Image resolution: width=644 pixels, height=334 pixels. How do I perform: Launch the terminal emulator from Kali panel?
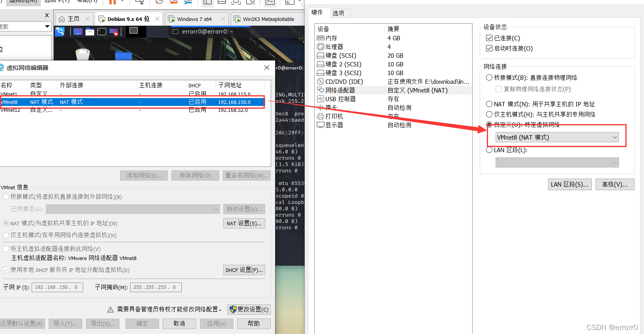[102, 32]
